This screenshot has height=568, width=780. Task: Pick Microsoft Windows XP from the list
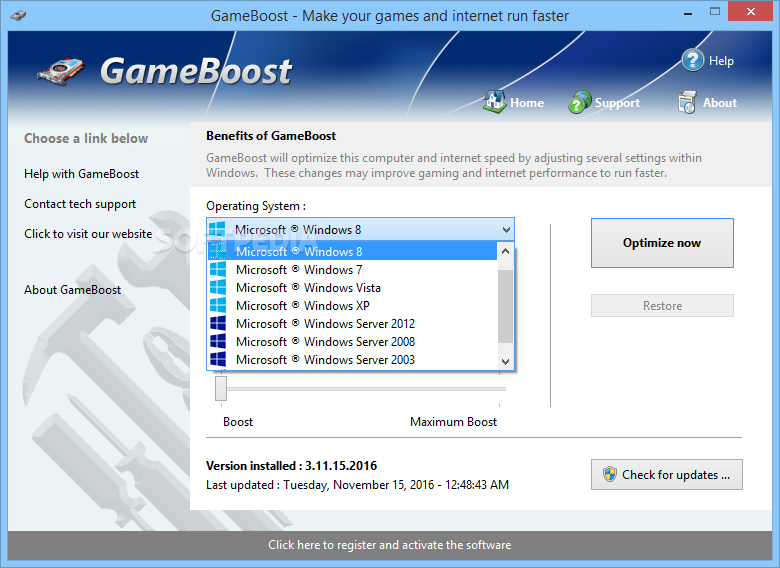tap(352, 305)
